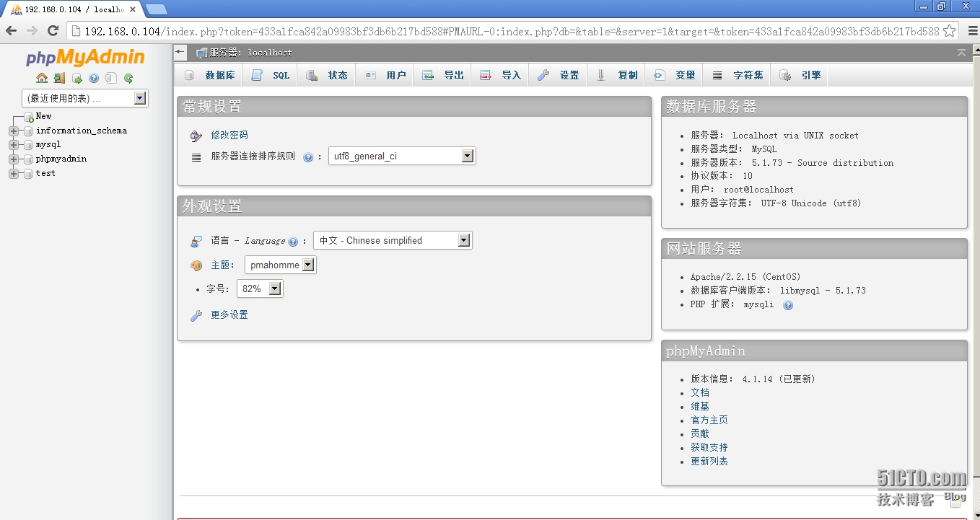Bookmark this page with the star icon
The image size is (980, 520).
(950, 30)
